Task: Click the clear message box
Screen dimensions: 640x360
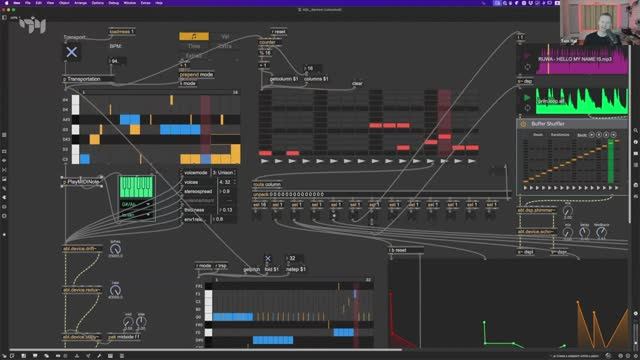Action: click(357, 83)
